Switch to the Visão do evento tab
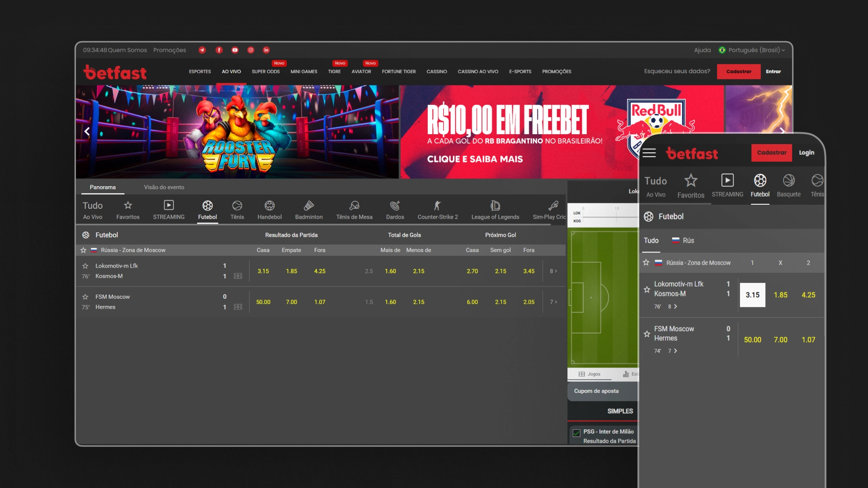The height and width of the screenshot is (488, 868). coord(164,187)
